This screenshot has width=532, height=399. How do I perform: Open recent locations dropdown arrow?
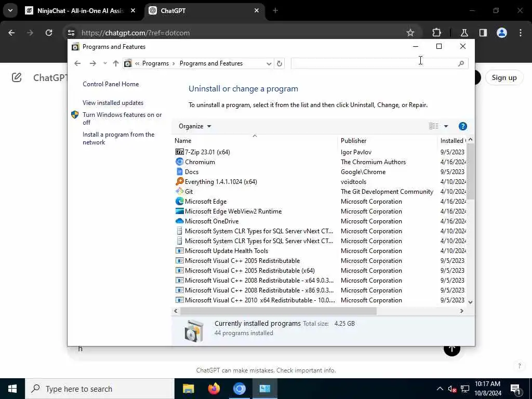click(105, 63)
